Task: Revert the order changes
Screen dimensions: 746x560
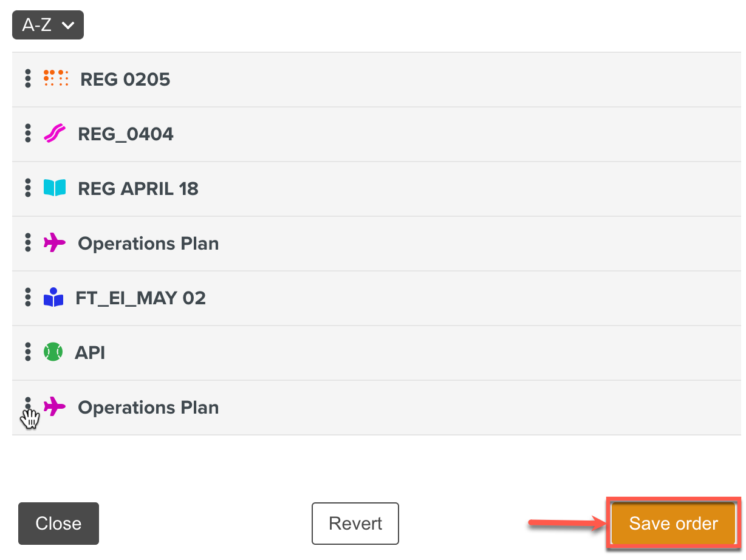Action: coord(355,524)
